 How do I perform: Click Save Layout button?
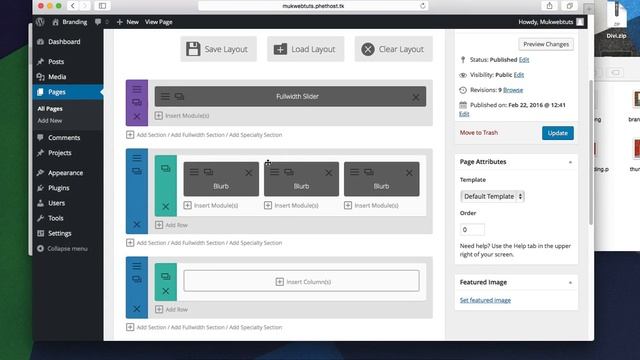pyautogui.click(x=218, y=49)
